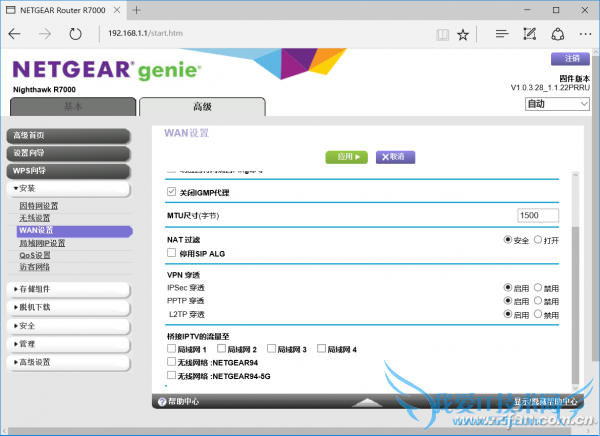Open reading view book icon

pyautogui.click(x=443, y=35)
